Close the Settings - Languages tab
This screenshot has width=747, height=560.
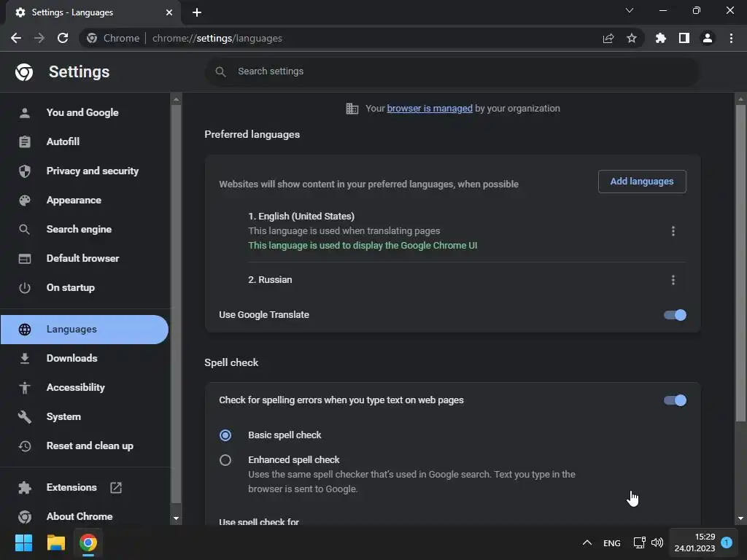[169, 12]
